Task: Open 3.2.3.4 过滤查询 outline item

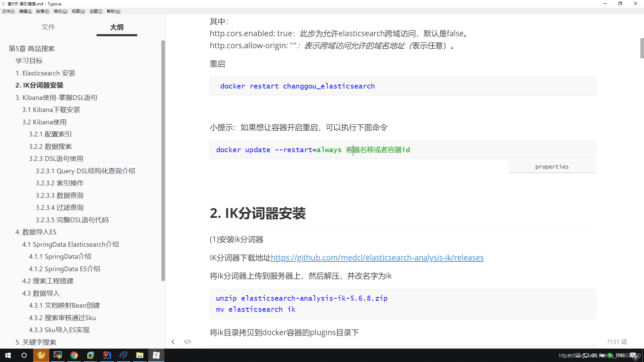Action: coord(60,208)
